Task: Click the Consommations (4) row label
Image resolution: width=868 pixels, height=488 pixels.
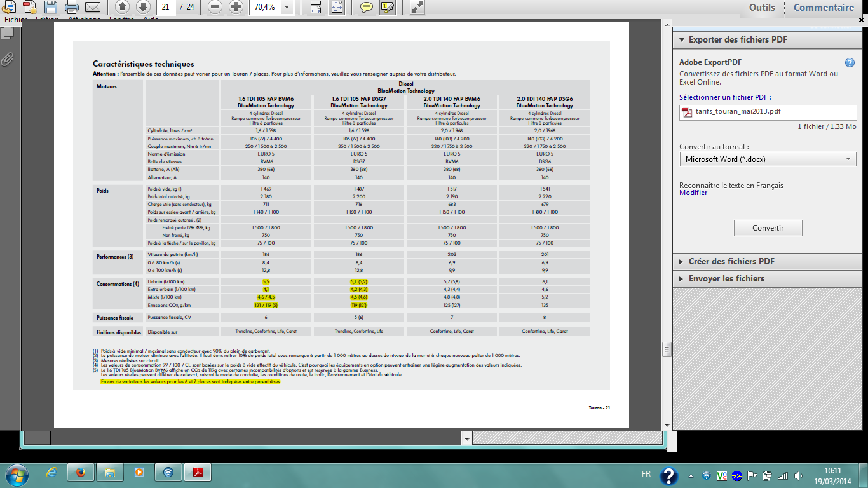Action: [x=117, y=283]
